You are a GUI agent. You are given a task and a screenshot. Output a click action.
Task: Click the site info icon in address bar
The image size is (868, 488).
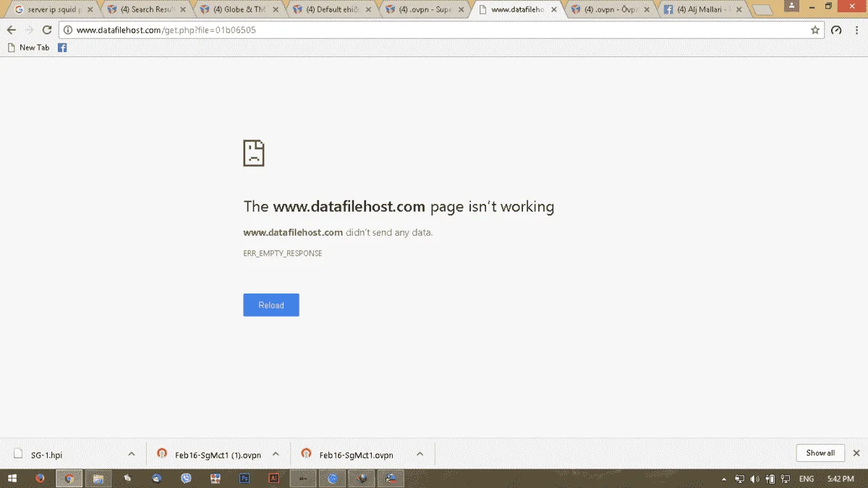coord(67,30)
